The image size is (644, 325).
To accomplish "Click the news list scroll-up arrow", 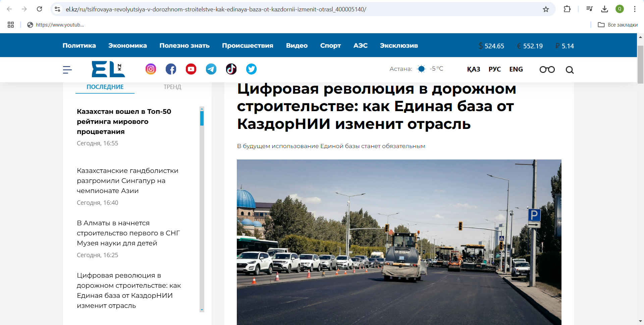I will [202, 108].
